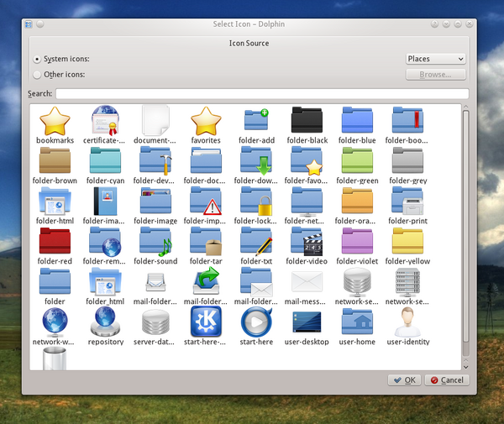This screenshot has height=424, width=504.
Task: Choose the repository globe icon
Action: click(105, 322)
